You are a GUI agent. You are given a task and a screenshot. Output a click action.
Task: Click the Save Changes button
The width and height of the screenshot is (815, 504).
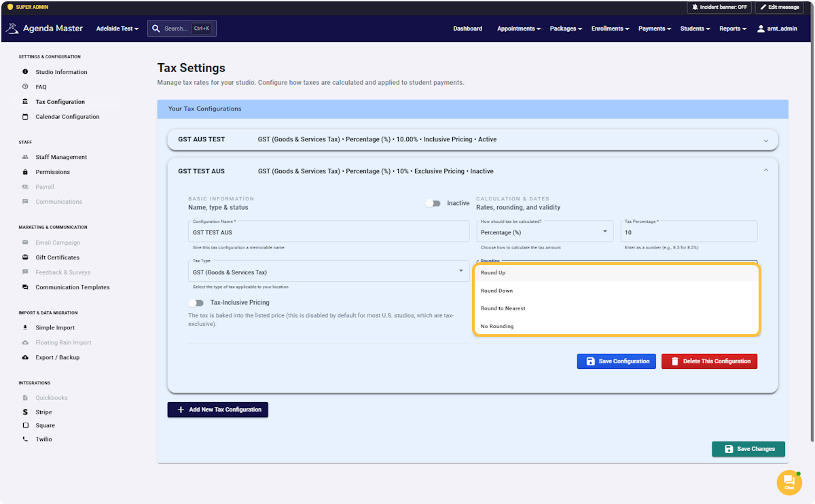(x=748, y=449)
